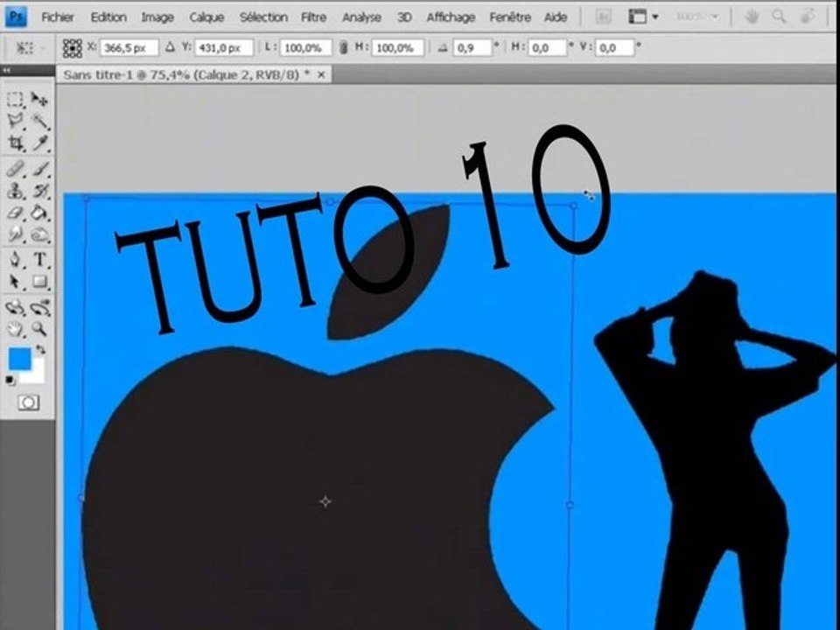Select the Magic Wand tool
This screenshot has height=630, width=840.
pos(40,121)
